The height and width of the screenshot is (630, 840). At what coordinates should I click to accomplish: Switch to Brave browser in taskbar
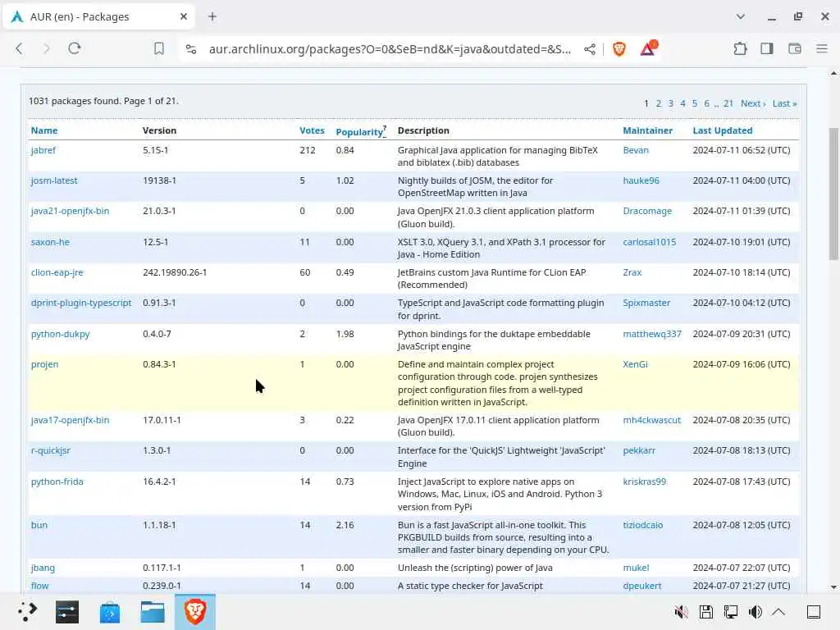pyautogui.click(x=195, y=611)
